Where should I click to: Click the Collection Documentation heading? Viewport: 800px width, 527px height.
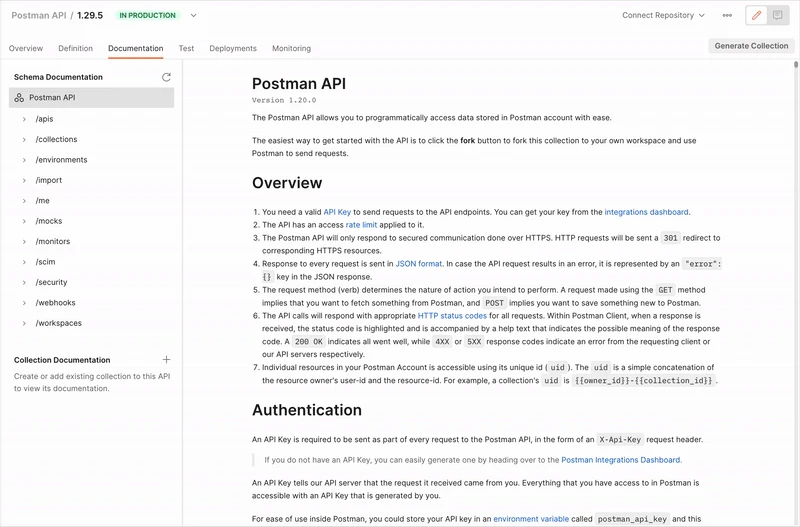click(62, 360)
